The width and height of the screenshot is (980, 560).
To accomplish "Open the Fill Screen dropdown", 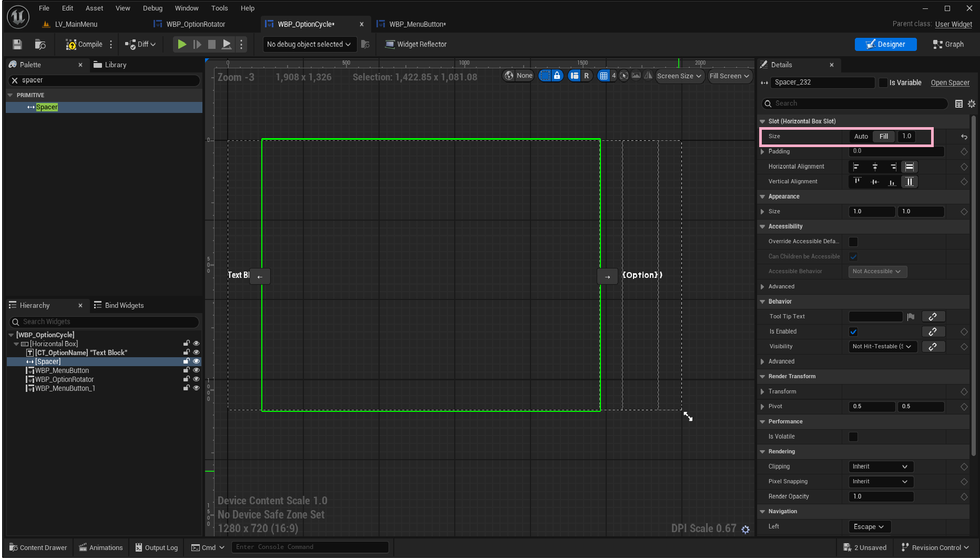I will point(729,76).
